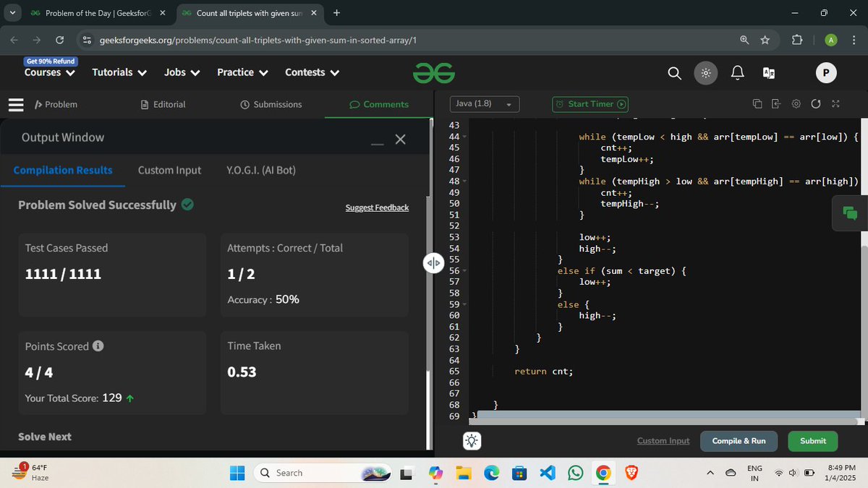Select the Custom Input tab in Output Window
868x488 pixels.
(x=169, y=170)
